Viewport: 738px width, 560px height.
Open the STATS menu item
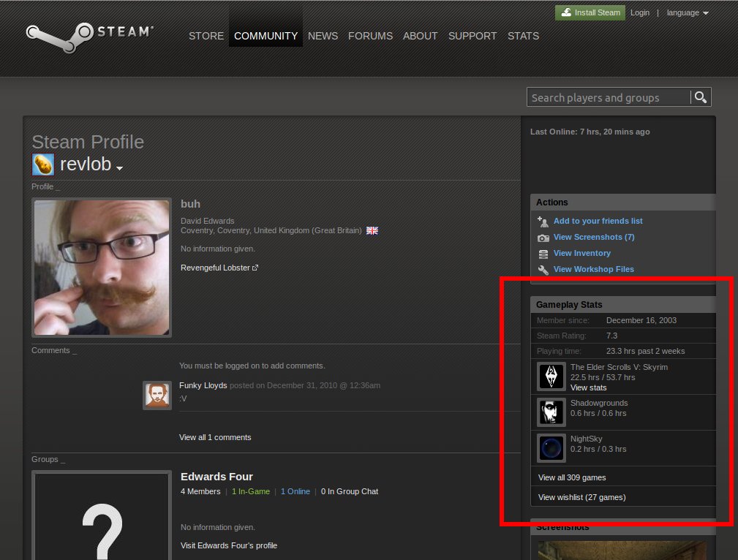tap(523, 36)
